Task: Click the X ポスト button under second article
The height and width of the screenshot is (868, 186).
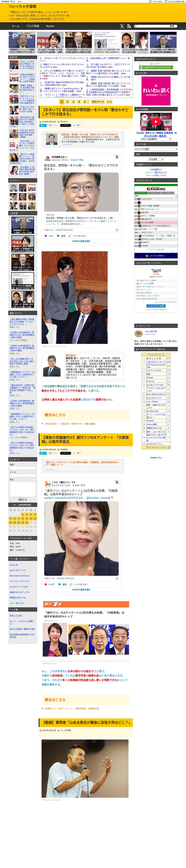Action: point(65,453)
